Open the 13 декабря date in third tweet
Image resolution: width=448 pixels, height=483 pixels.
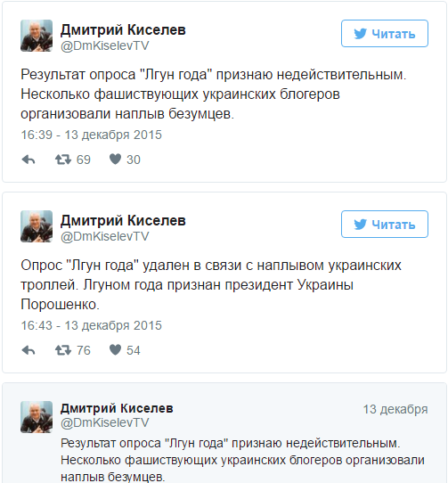tap(395, 409)
